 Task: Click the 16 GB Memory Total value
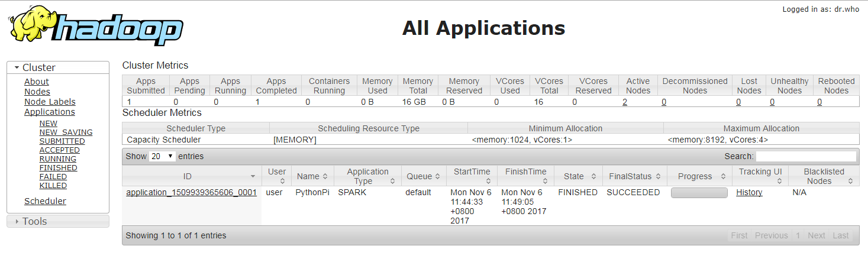pos(414,102)
